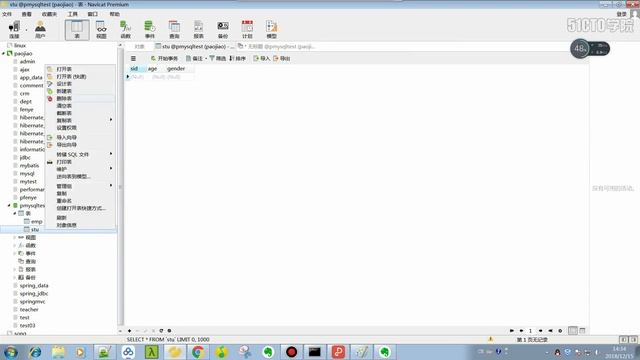Click the hamburger menu icon in table toolbar

pyautogui.click(x=133, y=58)
